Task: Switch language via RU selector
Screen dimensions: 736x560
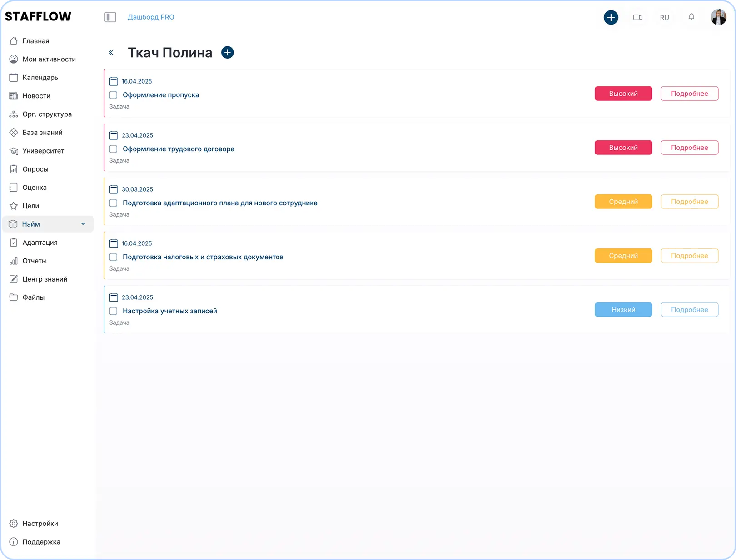Action: tap(664, 18)
